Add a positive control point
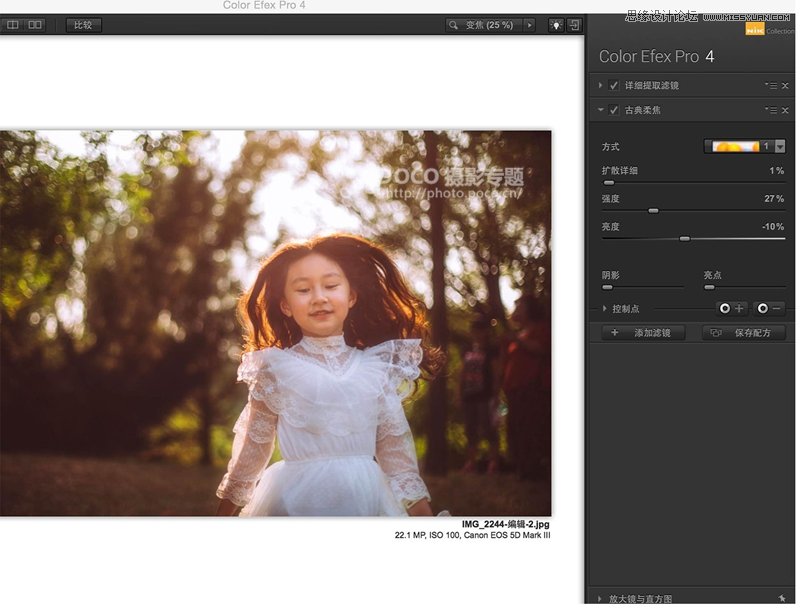 [732, 309]
